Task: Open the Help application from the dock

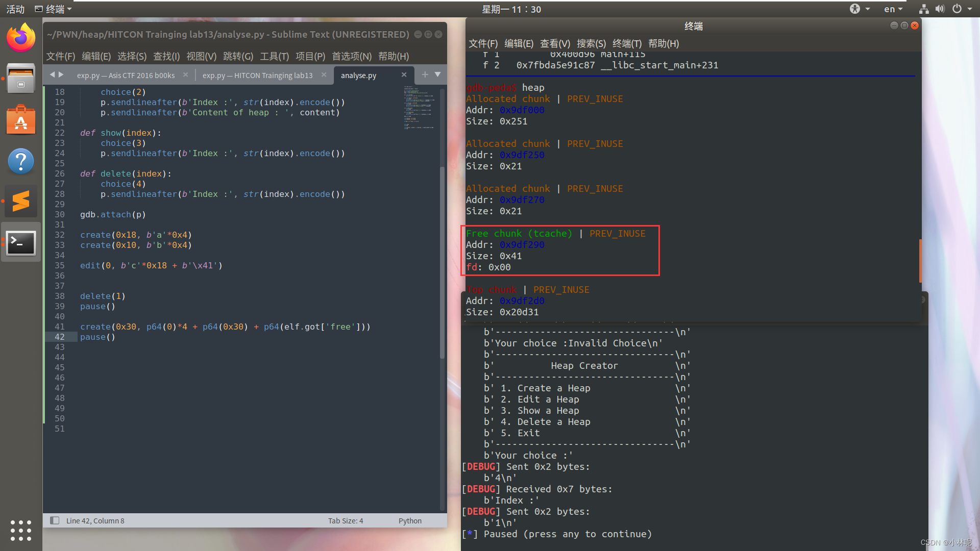Action: pyautogui.click(x=20, y=161)
